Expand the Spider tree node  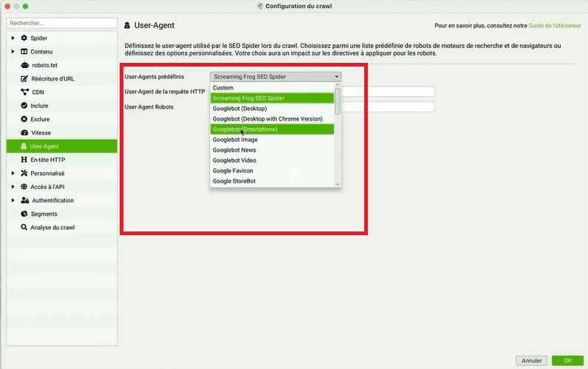(x=13, y=38)
